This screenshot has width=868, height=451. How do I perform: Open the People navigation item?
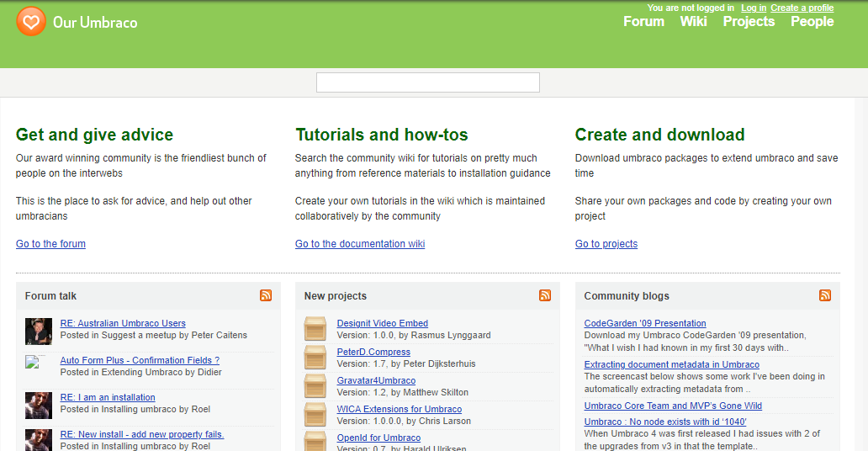pyautogui.click(x=812, y=22)
